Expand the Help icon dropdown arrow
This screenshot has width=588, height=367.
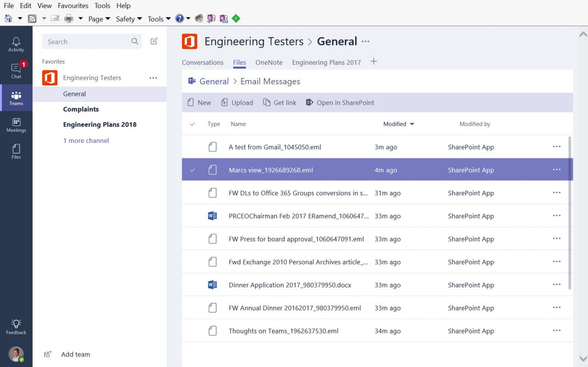pos(188,19)
